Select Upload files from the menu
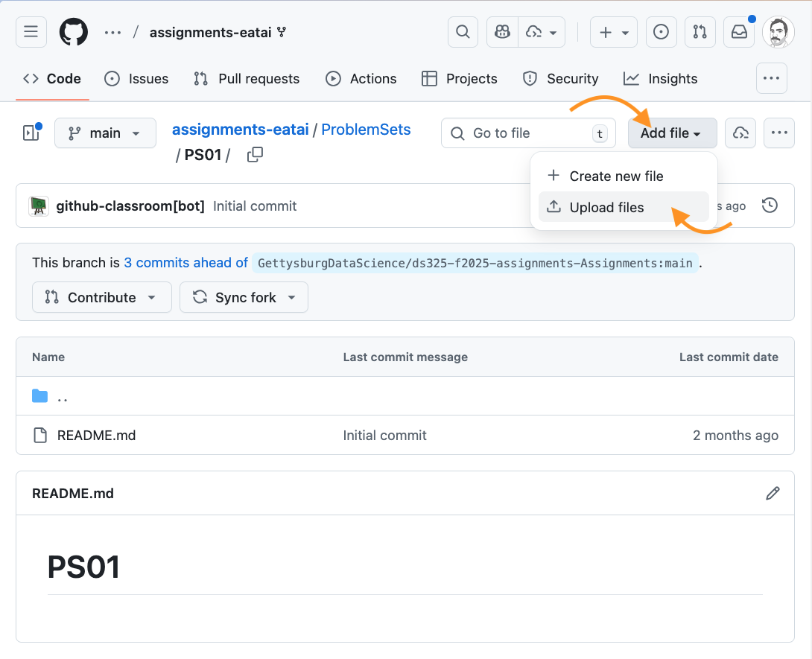Screen dimensions: 812x659 click(606, 208)
